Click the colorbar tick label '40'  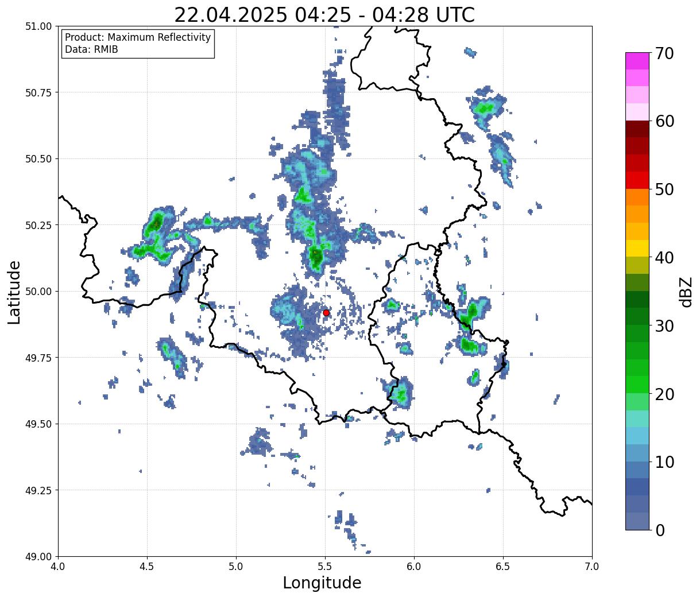point(664,258)
